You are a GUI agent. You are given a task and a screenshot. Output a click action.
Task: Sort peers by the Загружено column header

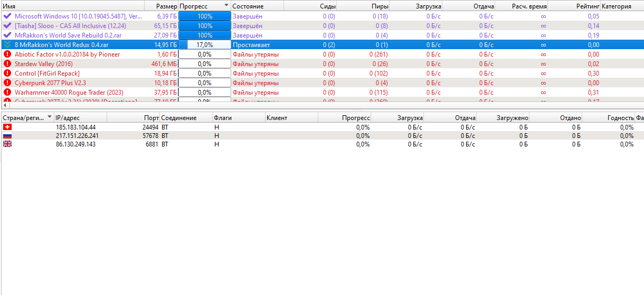503,118
